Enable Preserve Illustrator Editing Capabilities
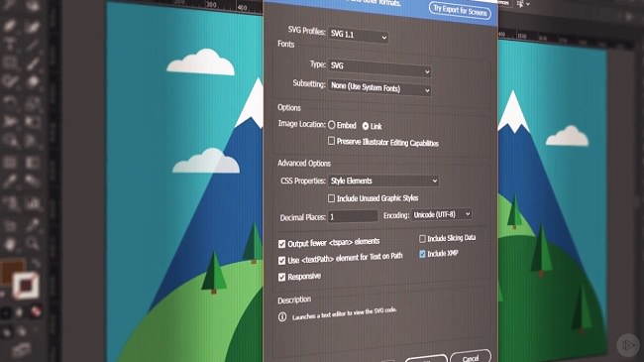The height and width of the screenshot is (362, 644). pos(331,141)
